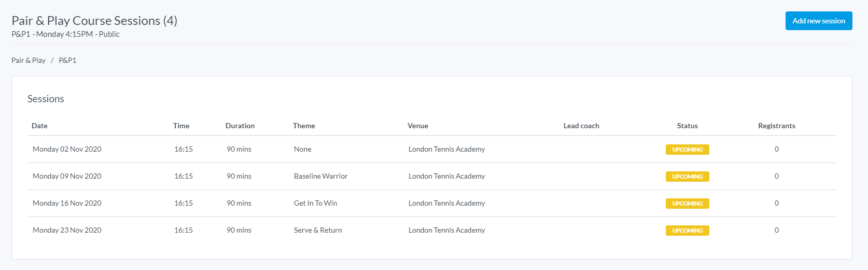Open the Pair & Play breadcrumb link
The width and height of the screenshot is (868, 270).
coord(29,60)
